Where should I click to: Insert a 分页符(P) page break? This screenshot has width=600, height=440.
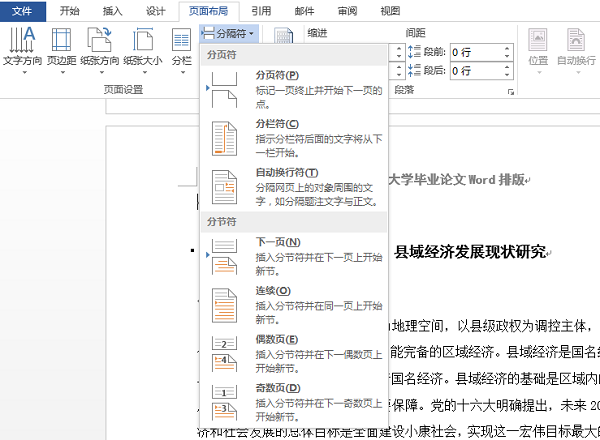point(294,90)
